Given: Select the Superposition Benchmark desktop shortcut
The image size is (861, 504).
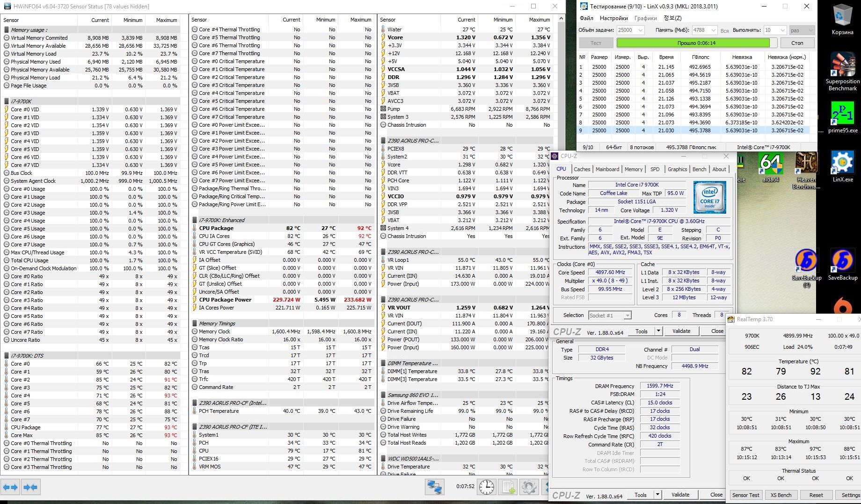Looking at the screenshot, I should 842,71.
